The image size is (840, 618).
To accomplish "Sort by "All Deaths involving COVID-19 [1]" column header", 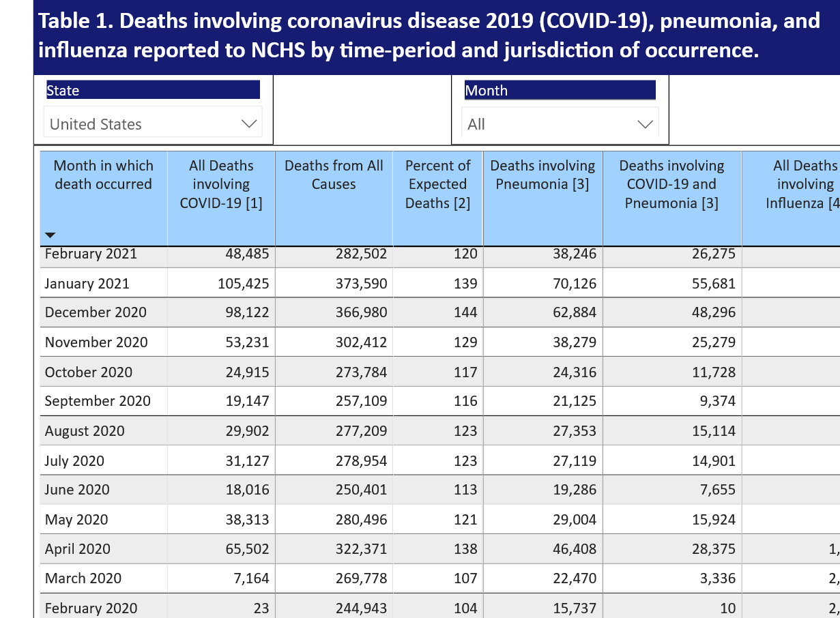I will point(220,183).
